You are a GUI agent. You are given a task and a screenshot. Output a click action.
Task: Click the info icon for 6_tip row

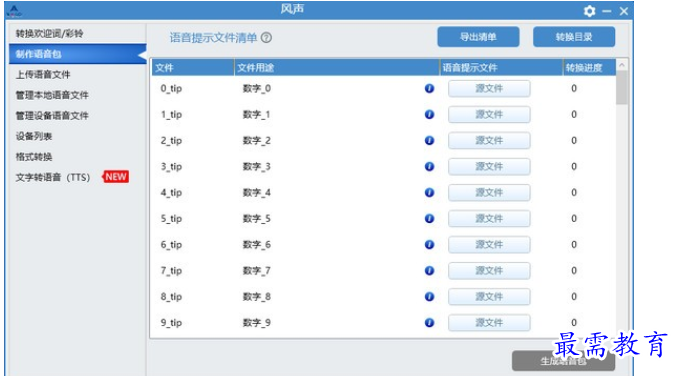(429, 244)
